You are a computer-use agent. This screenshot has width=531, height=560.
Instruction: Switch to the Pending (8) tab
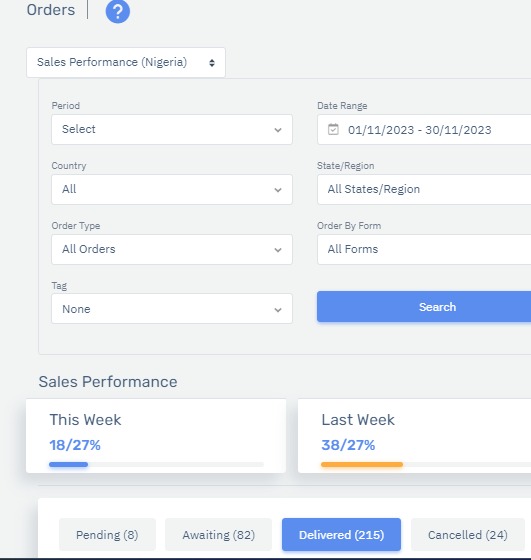107,535
